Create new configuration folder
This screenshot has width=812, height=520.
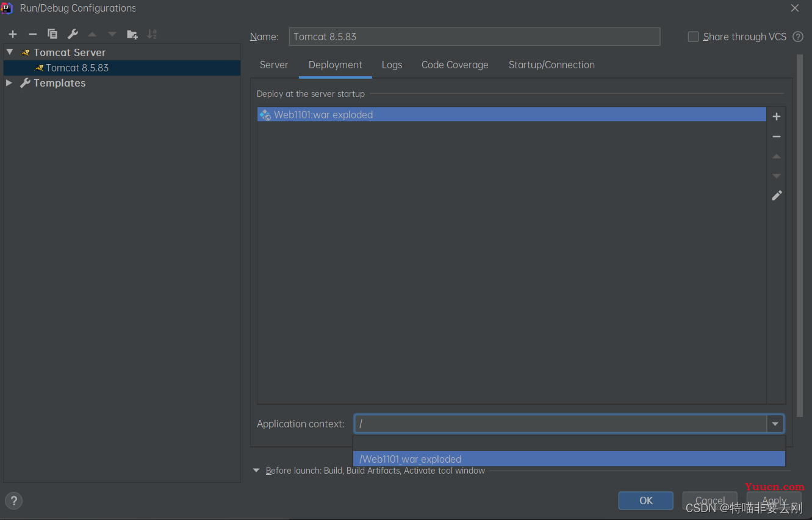132,34
